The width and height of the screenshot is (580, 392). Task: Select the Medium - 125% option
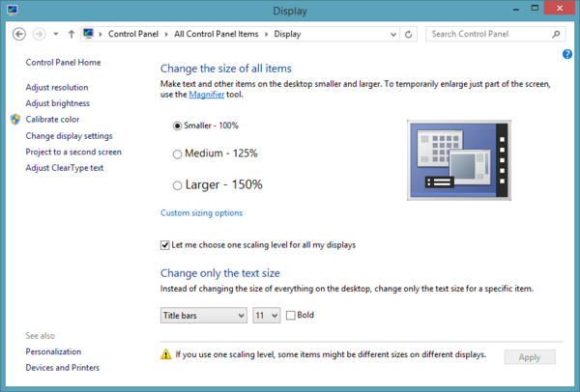(x=177, y=154)
